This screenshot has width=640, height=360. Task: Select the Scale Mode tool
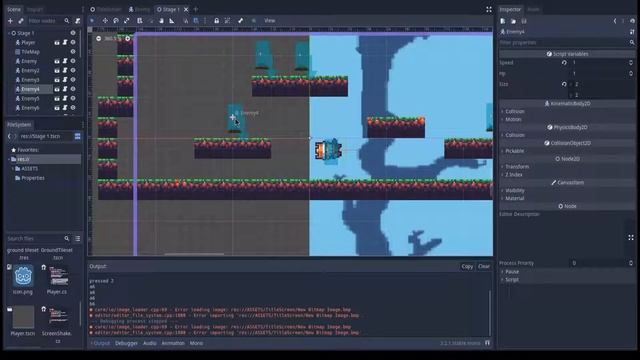tap(127, 20)
